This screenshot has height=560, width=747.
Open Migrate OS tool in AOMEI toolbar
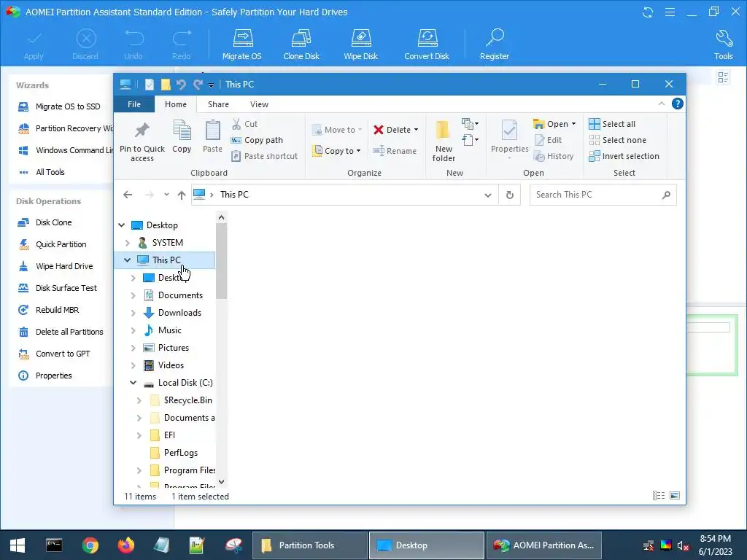click(242, 44)
